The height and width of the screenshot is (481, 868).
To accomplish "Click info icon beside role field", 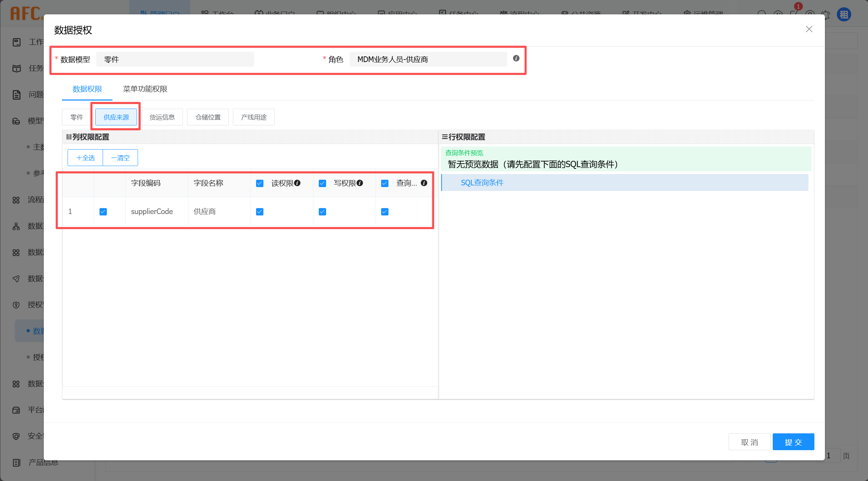I will pos(516,59).
